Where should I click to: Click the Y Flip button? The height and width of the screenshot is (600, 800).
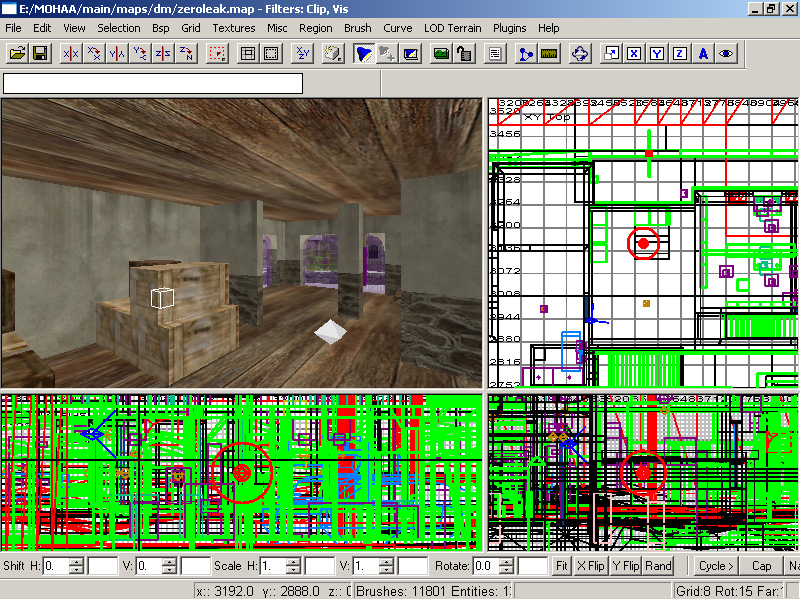tap(626, 566)
